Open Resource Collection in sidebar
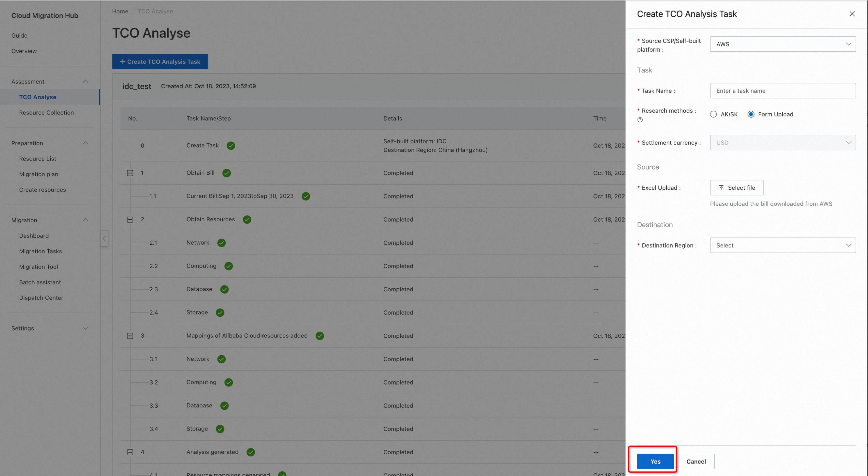 click(x=46, y=113)
